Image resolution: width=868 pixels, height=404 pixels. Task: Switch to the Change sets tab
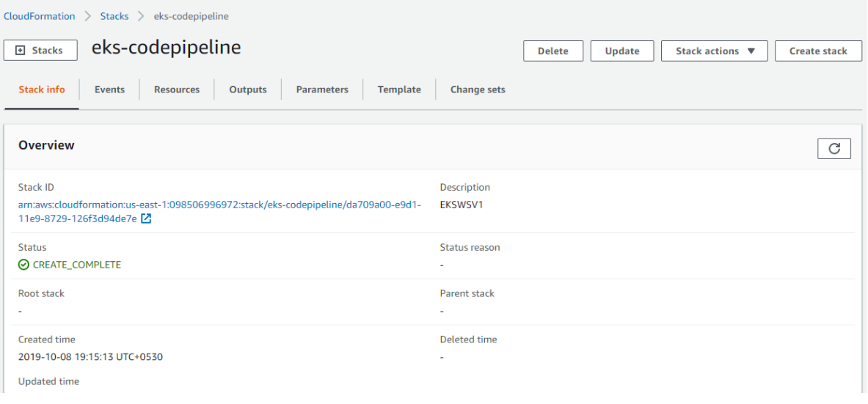478,89
